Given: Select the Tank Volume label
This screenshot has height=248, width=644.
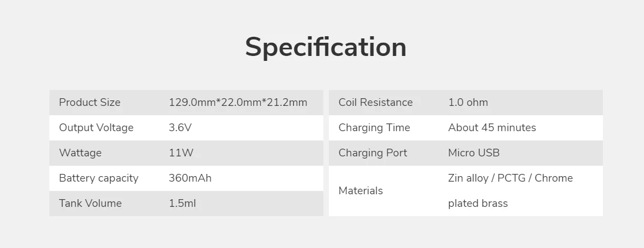Looking at the screenshot, I should tap(90, 204).
